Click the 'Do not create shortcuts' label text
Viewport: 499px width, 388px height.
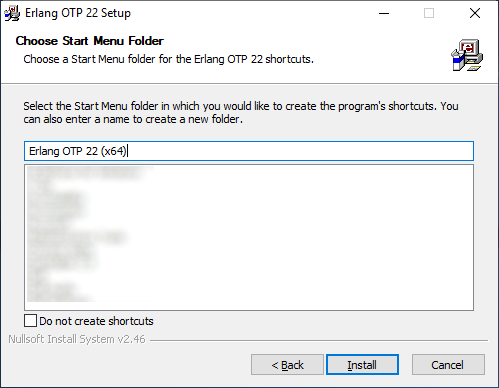click(96, 321)
